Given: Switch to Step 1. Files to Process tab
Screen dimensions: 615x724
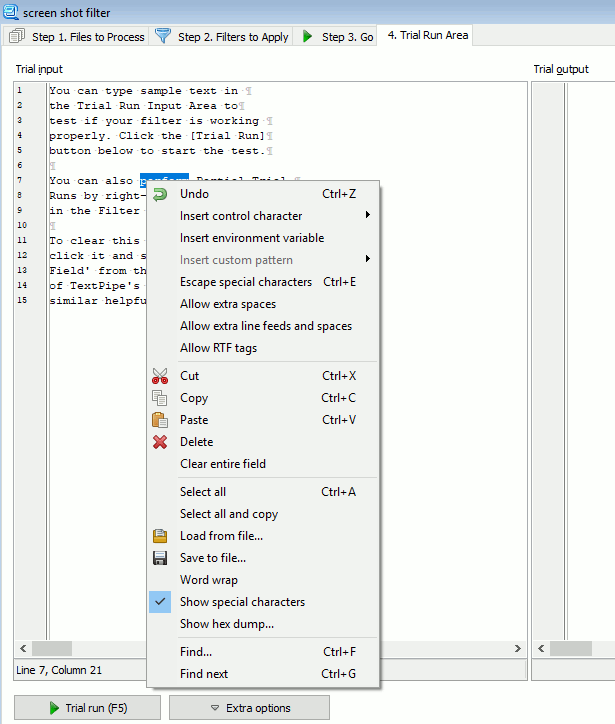Looking at the screenshot, I should 78,37.
